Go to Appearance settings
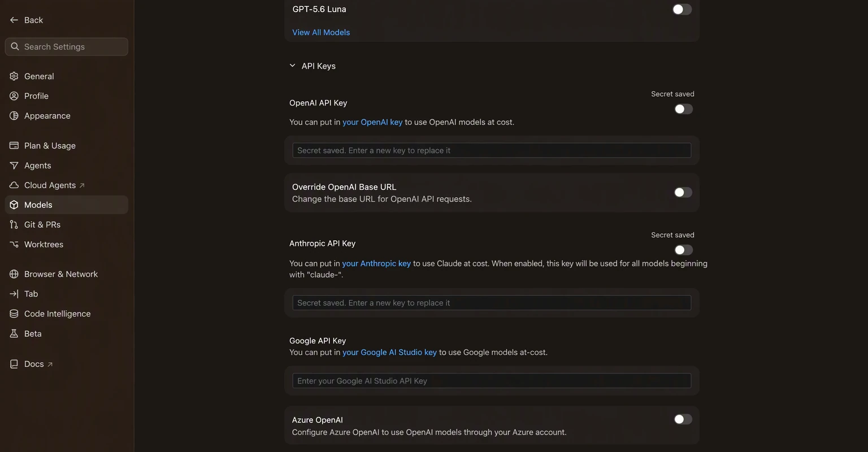The image size is (868, 452). click(x=67, y=116)
